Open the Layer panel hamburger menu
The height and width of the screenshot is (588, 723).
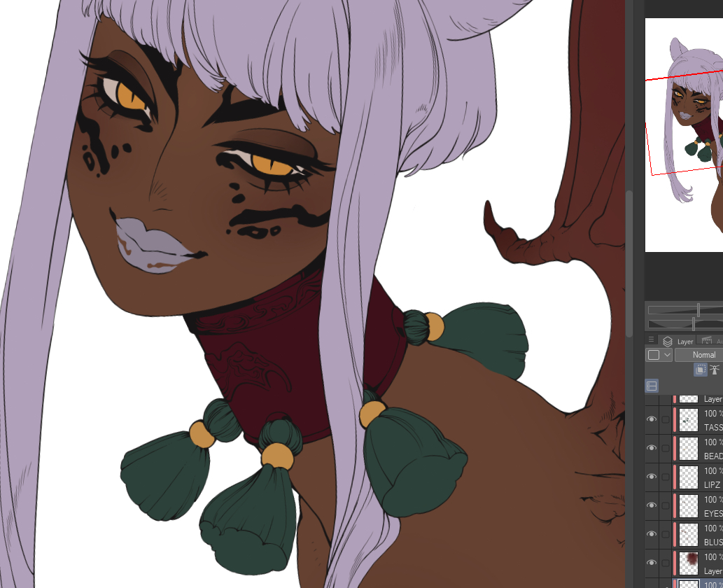pos(652,340)
